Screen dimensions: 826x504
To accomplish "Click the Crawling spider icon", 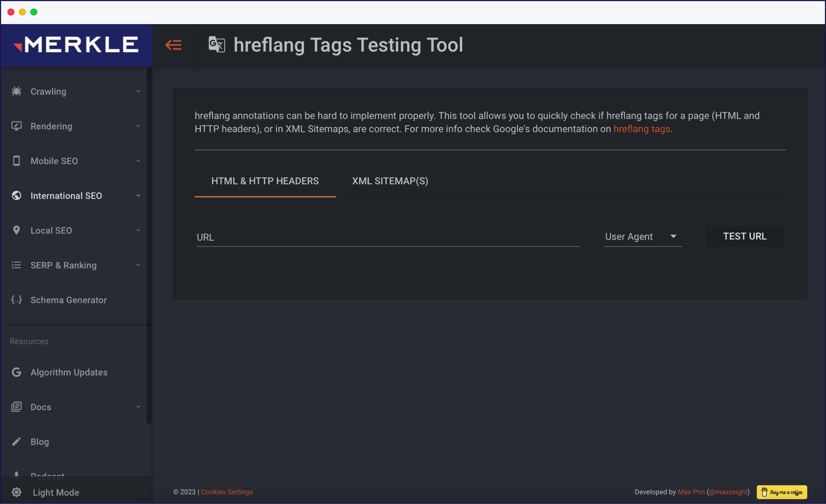I will (x=16, y=91).
